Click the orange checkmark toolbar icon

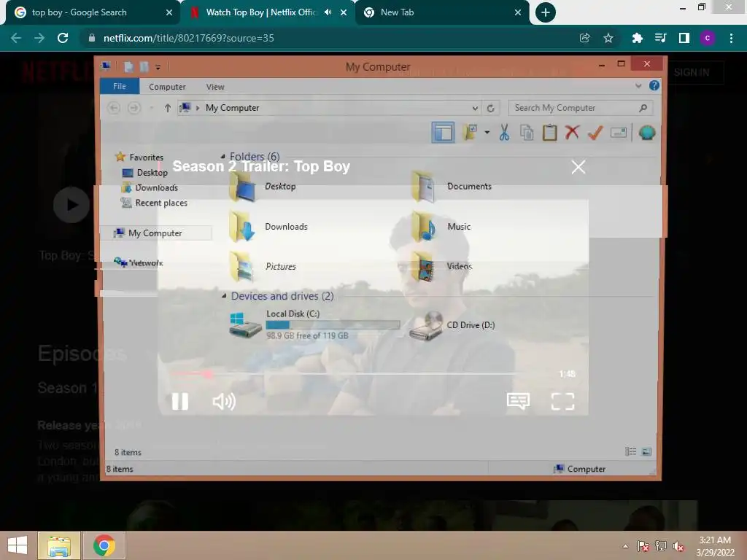[595, 133]
